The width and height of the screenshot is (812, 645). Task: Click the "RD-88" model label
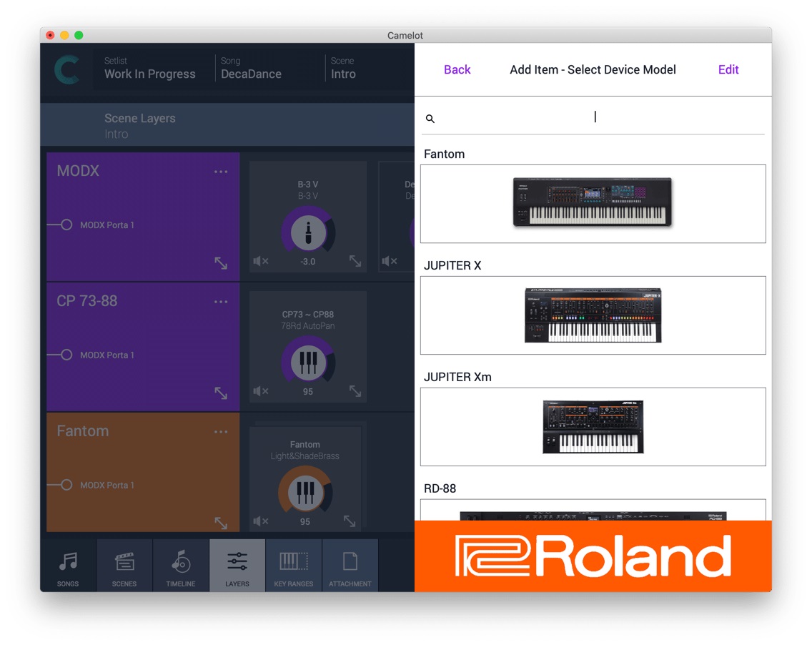tap(440, 488)
